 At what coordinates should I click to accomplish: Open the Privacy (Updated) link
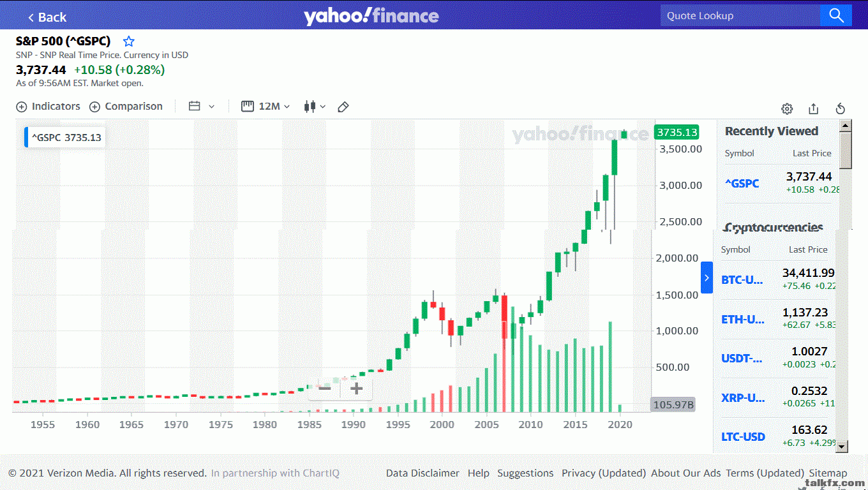point(604,473)
